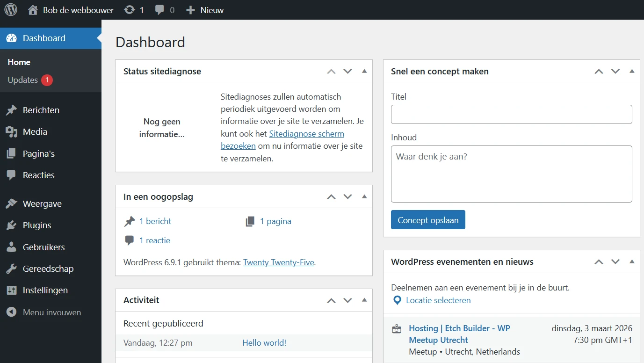Collapse the Snel een concept maken widget
The width and height of the screenshot is (644, 363).
632,71
